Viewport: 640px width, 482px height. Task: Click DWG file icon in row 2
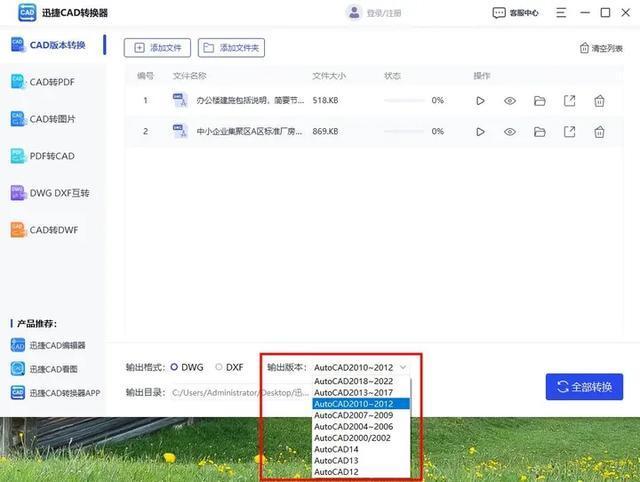[180, 131]
